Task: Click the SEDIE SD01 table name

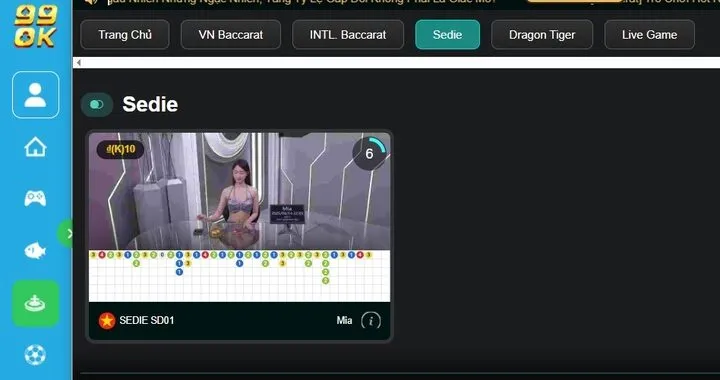Action: pyautogui.click(x=146, y=320)
